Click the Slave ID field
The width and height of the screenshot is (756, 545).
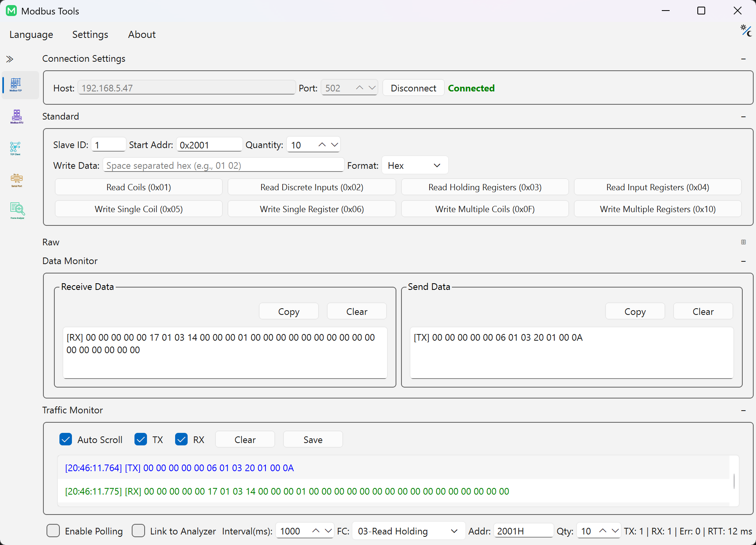[x=108, y=145]
